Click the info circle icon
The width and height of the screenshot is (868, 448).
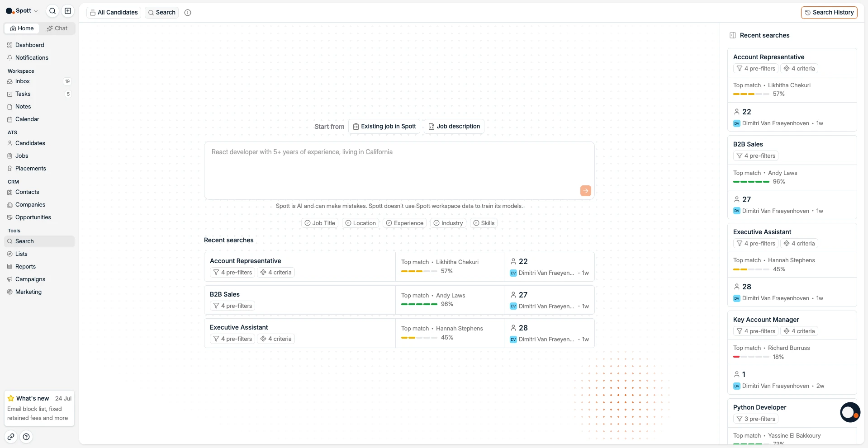click(x=188, y=13)
